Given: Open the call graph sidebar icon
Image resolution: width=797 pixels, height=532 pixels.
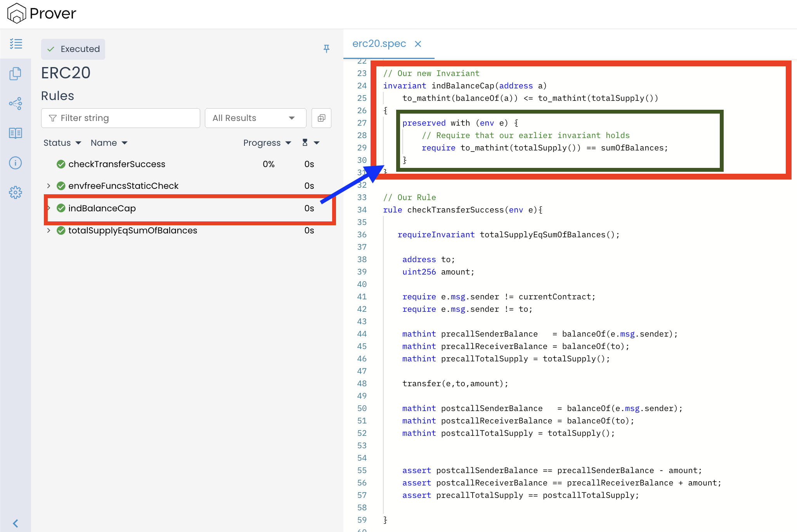Looking at the screenshot, I should 16,103.
